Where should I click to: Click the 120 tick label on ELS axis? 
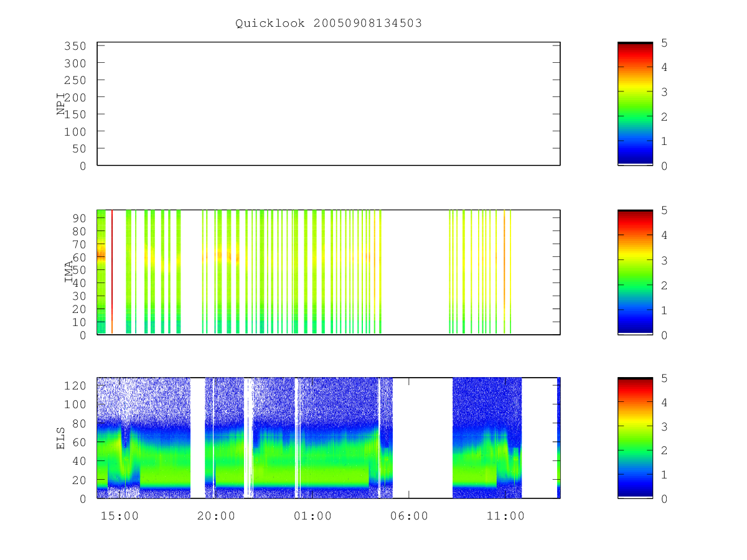coord(74,386)
